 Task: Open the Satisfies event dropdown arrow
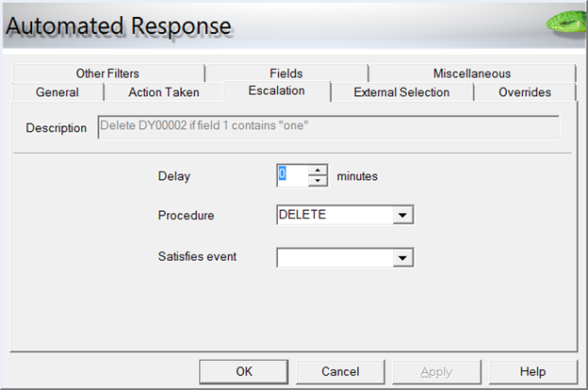pos(403,257)
